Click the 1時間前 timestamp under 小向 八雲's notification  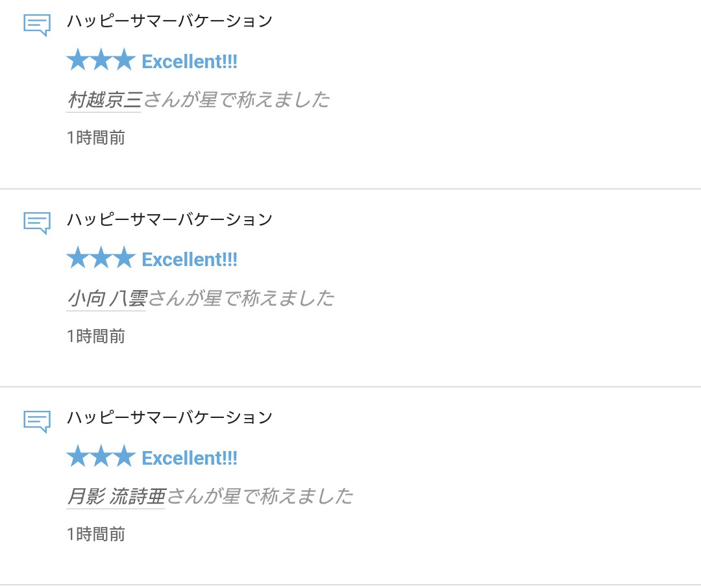(96, 336)
